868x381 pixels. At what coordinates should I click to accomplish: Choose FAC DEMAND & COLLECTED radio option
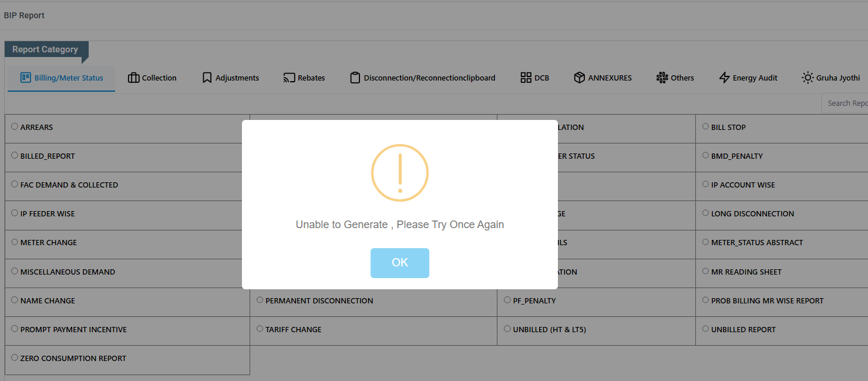tap(15, 184)
